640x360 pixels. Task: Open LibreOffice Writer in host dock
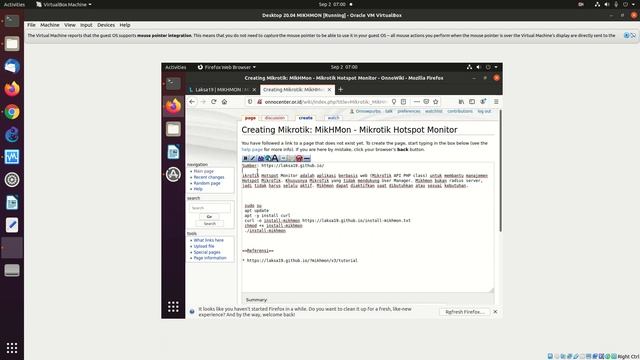pyautogui.click(x=12, y=202)
